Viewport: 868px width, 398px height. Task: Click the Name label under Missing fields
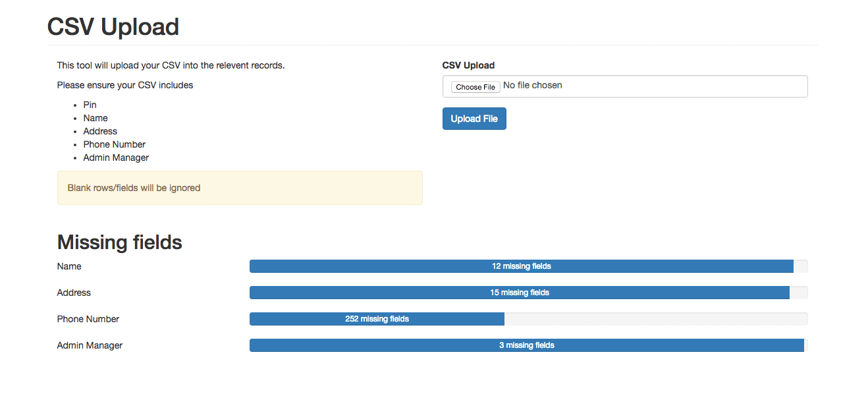[69, 266]
